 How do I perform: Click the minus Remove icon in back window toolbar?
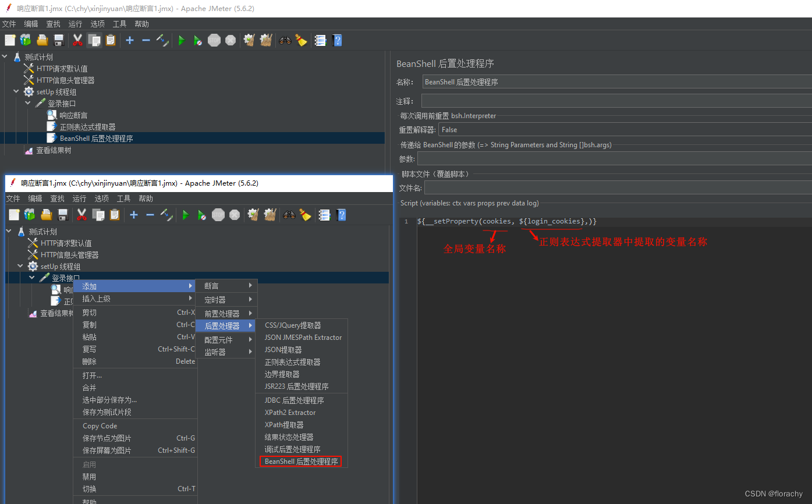point(146,40)
